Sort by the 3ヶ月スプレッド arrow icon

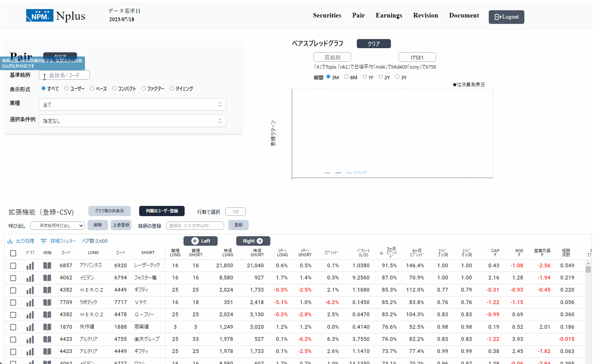click(381, 253)
